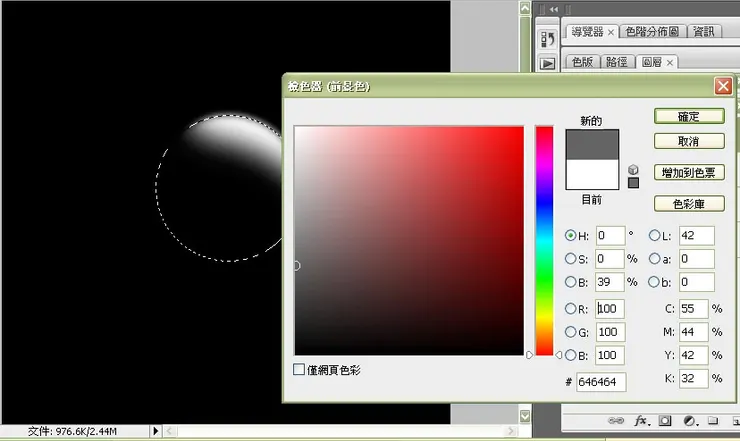Click the small web-safe gray swatch

(633, 183)
